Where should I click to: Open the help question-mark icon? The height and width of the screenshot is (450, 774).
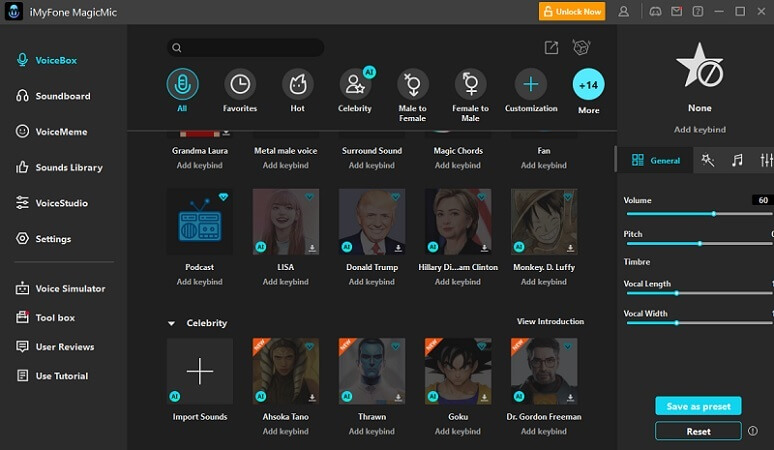pyautogui.click(x=697, y=11)
